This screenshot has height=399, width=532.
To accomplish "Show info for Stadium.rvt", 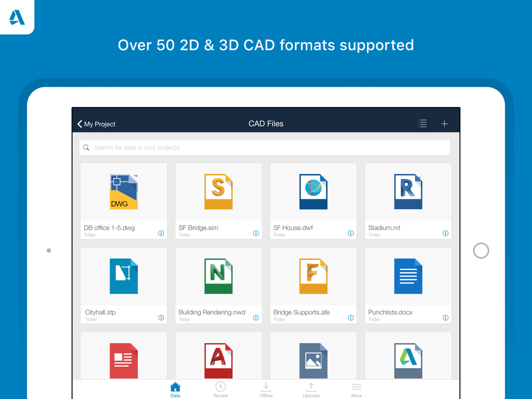I will point(445,233).
